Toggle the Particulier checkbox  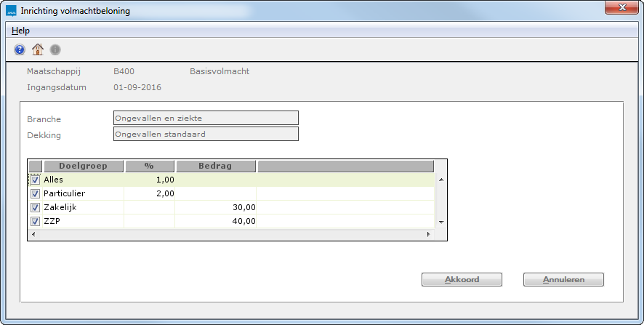point(35,194)
